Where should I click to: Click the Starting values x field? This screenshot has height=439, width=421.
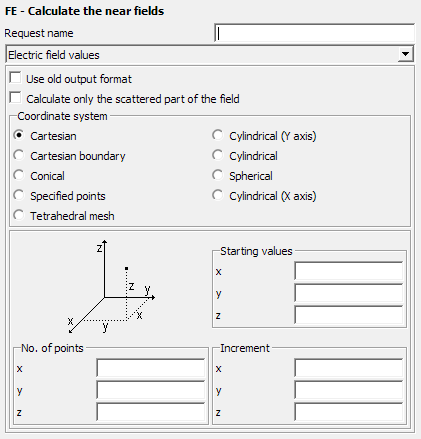click(349, 271)
